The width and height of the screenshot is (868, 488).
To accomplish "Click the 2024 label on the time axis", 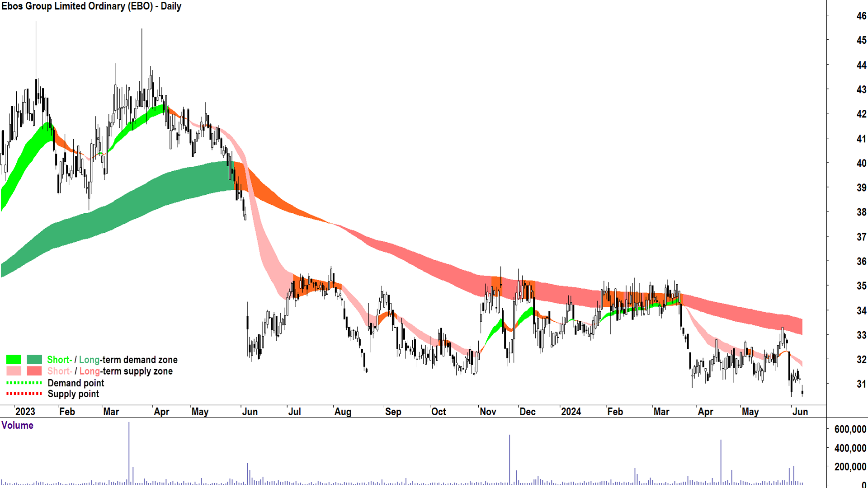I will 571,412.
